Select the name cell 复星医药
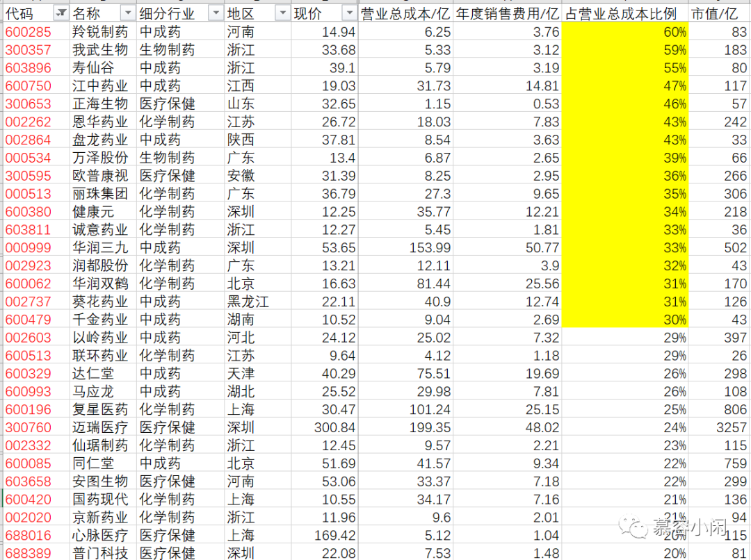The image size is (751, 560). pyautogui.click(x=103, y=410)
